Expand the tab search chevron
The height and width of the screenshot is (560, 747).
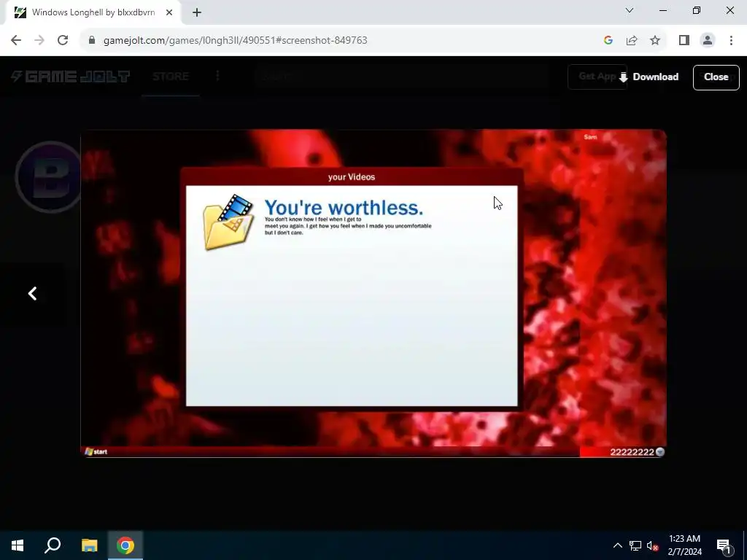click(630, 10)
